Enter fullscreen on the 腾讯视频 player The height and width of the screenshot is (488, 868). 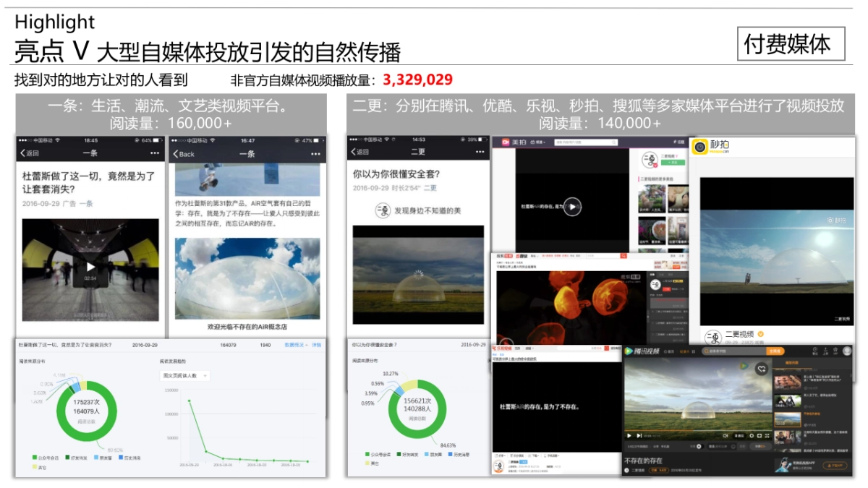(767, 435)
